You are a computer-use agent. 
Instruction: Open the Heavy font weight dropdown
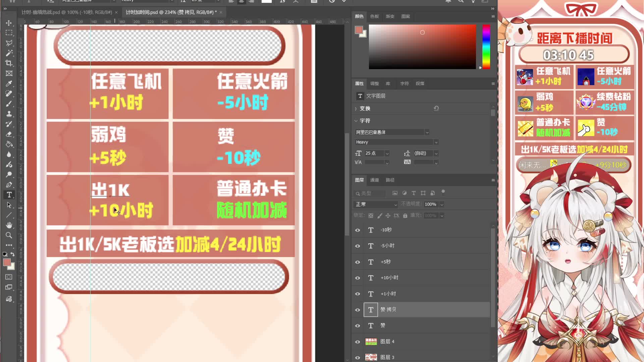pos(436,142)
